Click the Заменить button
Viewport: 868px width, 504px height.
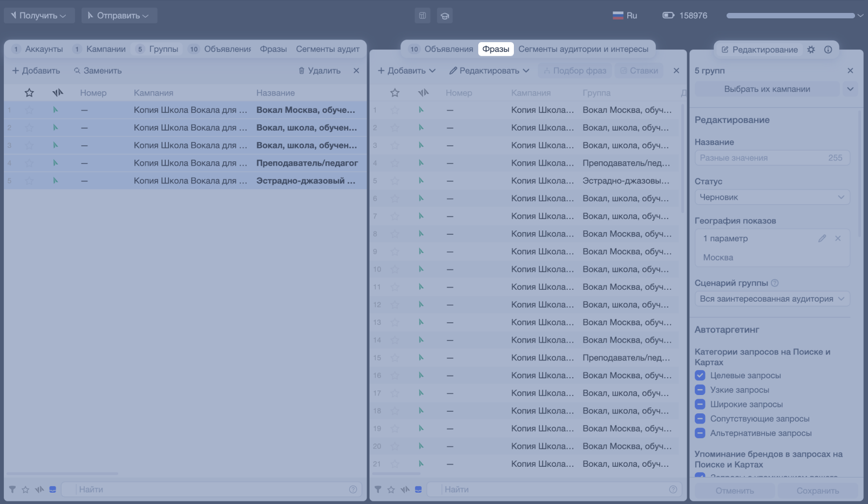tap(98, 71)
